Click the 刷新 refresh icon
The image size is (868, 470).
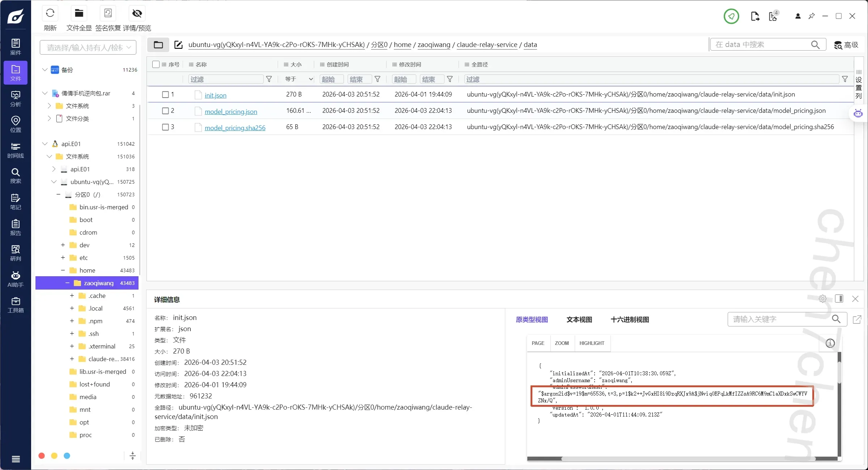(x=50, y=13)
